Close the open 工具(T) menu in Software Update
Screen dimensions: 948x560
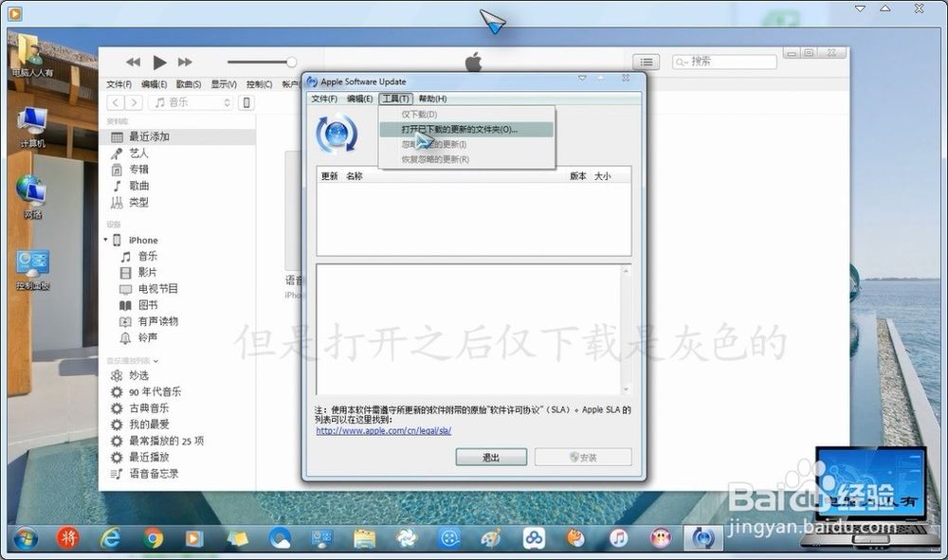click(396, 99)
